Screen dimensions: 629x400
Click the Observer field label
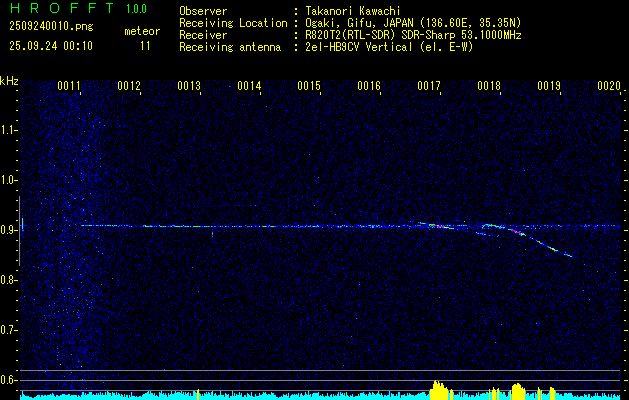tap(203, 11)
